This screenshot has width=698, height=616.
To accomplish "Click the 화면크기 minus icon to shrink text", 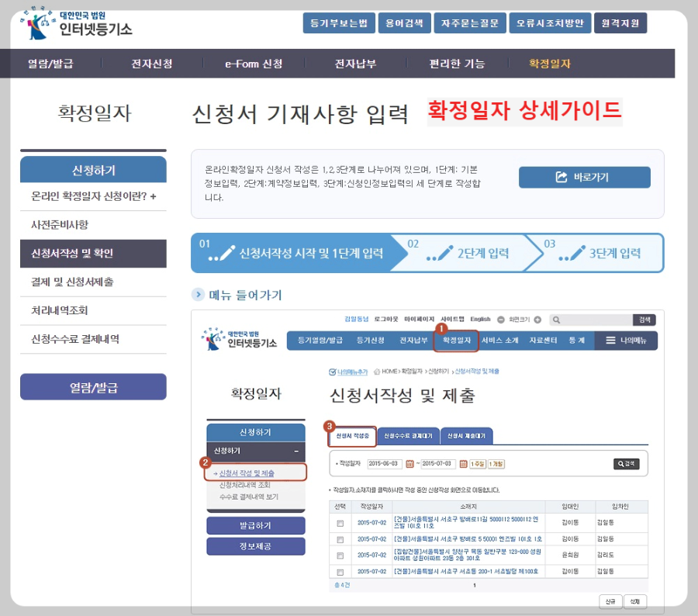I will pyautogui.click(x=501, y=318).
